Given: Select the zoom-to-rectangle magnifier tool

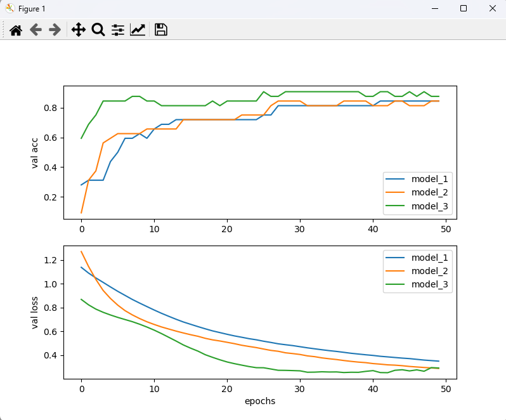Looking at the screenshot, I should (98, 30).
